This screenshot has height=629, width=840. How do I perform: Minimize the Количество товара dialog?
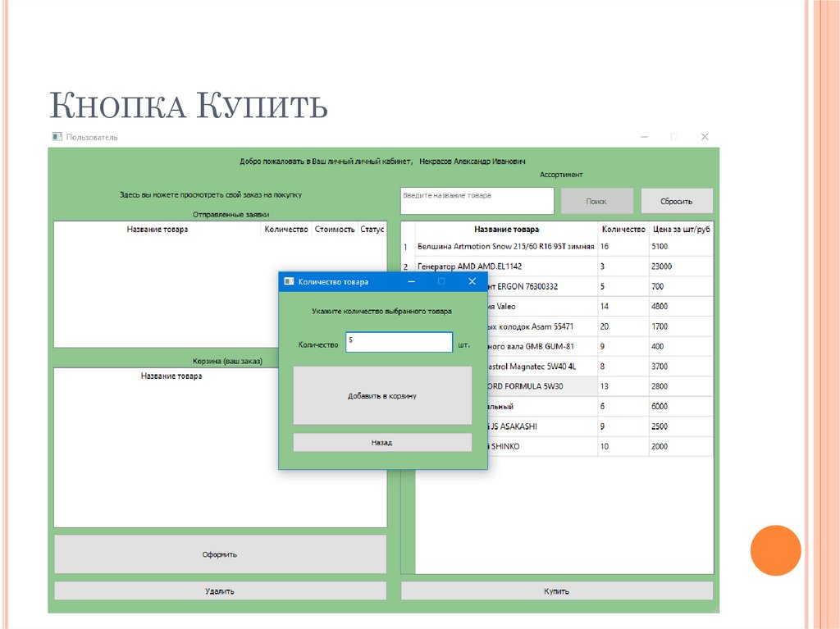coord(411,281)
